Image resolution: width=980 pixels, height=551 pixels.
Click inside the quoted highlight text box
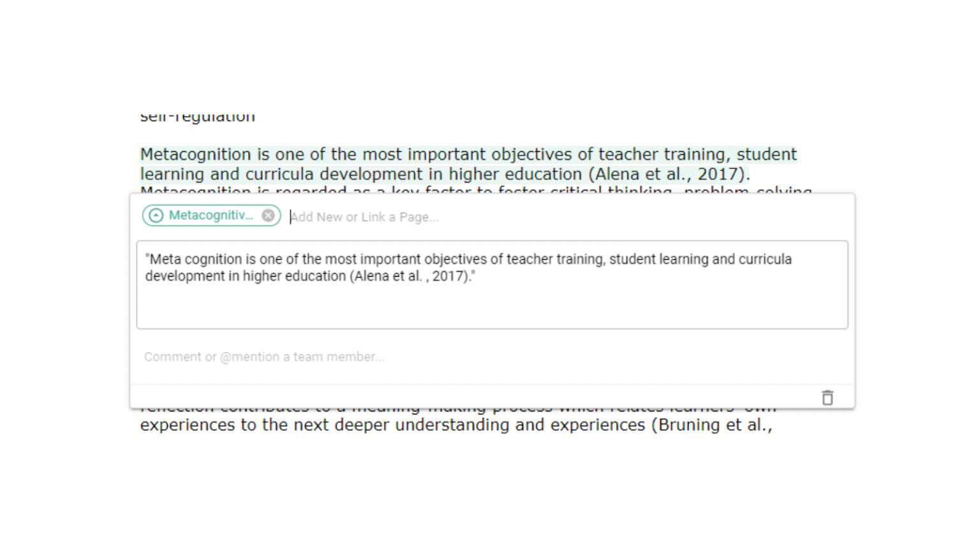tap(491, 306)
